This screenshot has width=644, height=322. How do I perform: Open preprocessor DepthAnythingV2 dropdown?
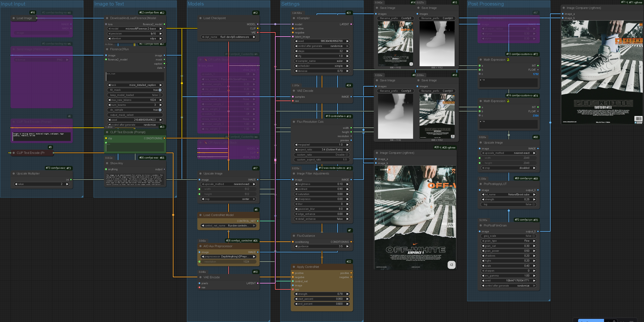tap(228, 257)
